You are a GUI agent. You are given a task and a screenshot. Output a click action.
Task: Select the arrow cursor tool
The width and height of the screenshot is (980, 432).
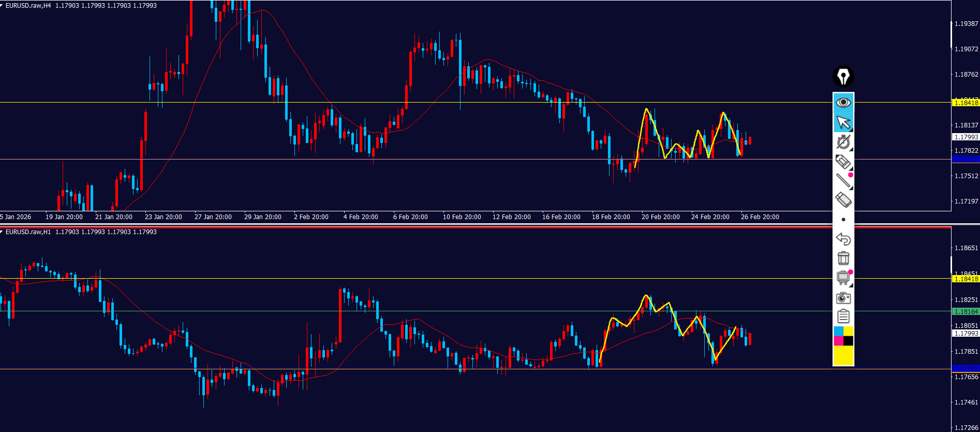point(843,123)
